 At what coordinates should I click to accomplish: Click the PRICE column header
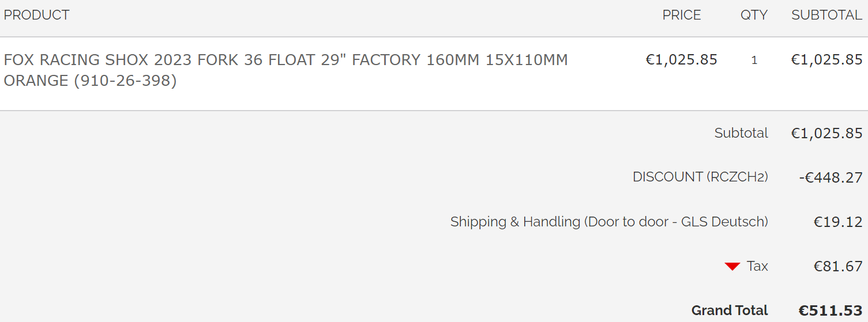point(681,15)
